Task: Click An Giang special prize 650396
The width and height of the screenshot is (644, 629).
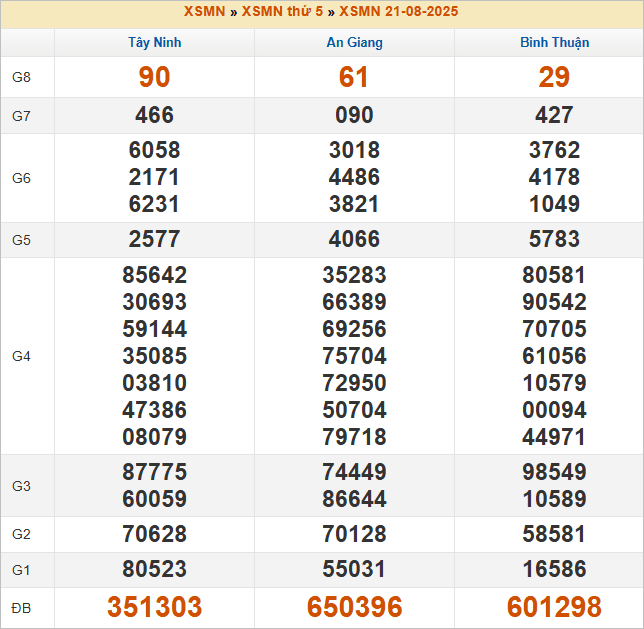Action: pos(354,607)
